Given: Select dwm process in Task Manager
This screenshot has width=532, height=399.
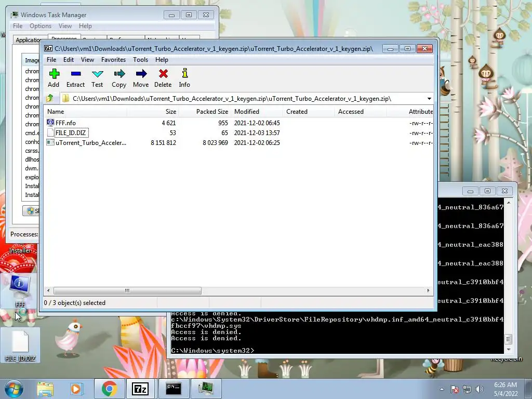Looking at the screenshot, I should (32, 168).
